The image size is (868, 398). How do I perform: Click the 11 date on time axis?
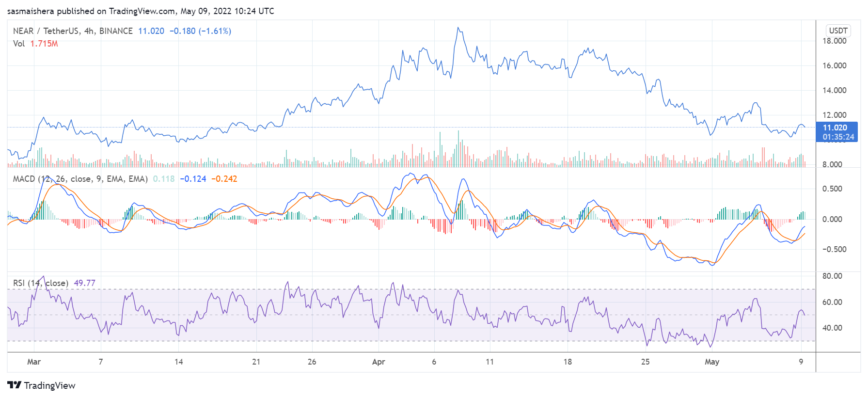click(x=490, y=362)
